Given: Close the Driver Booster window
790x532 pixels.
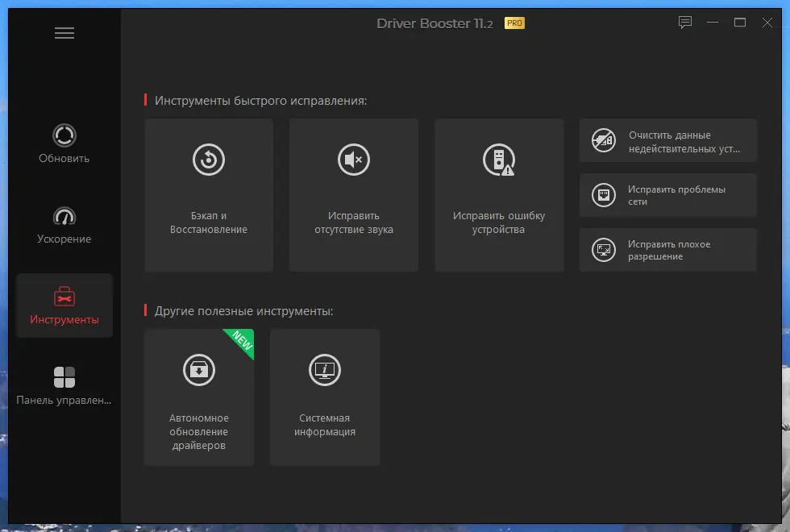Looking at the screenshot, I should [x=767, y=23].
